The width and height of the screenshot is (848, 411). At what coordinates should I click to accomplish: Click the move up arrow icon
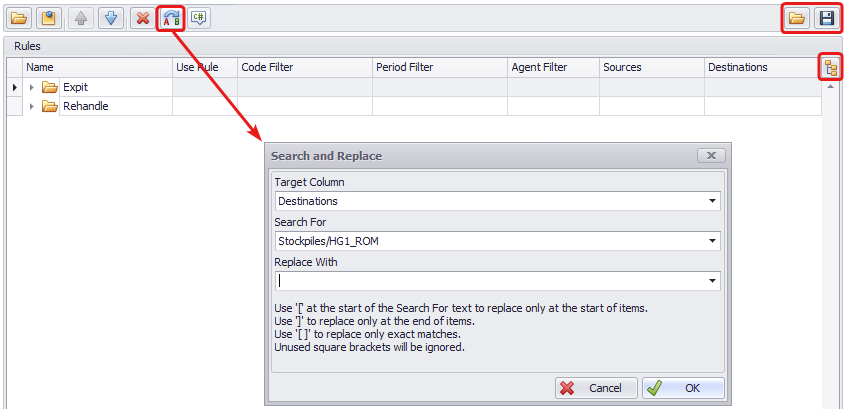point(80,18)
